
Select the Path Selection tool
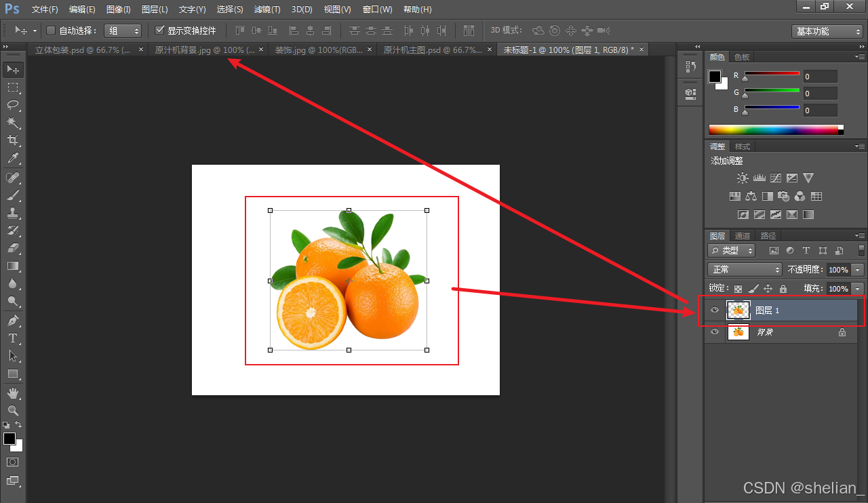[13, 355]
